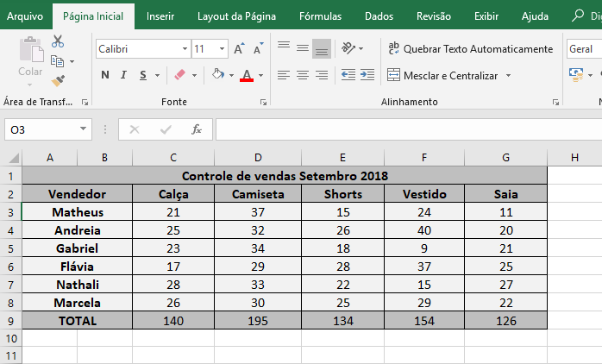Viewport: 602px width, 364px height.
Task: Click accounting number format icon
Action: [576, 75]
